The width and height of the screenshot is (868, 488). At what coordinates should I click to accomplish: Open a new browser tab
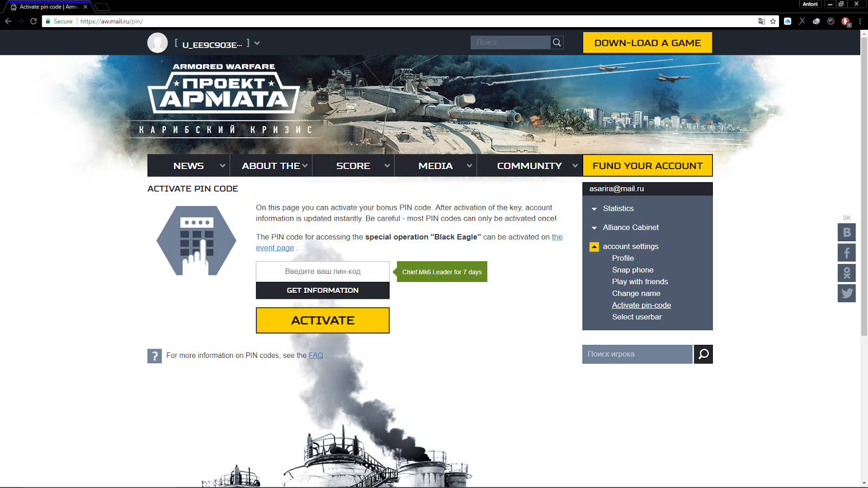point(102,7)
